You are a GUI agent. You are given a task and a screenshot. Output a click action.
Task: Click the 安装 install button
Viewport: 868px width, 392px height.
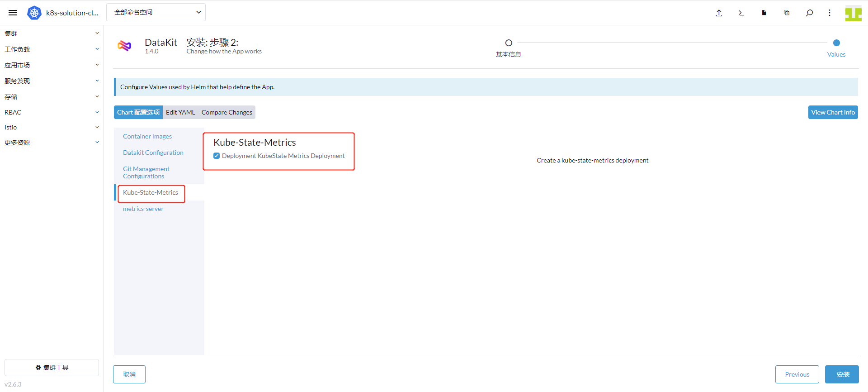pyautogui.click(x=842, y=374)
